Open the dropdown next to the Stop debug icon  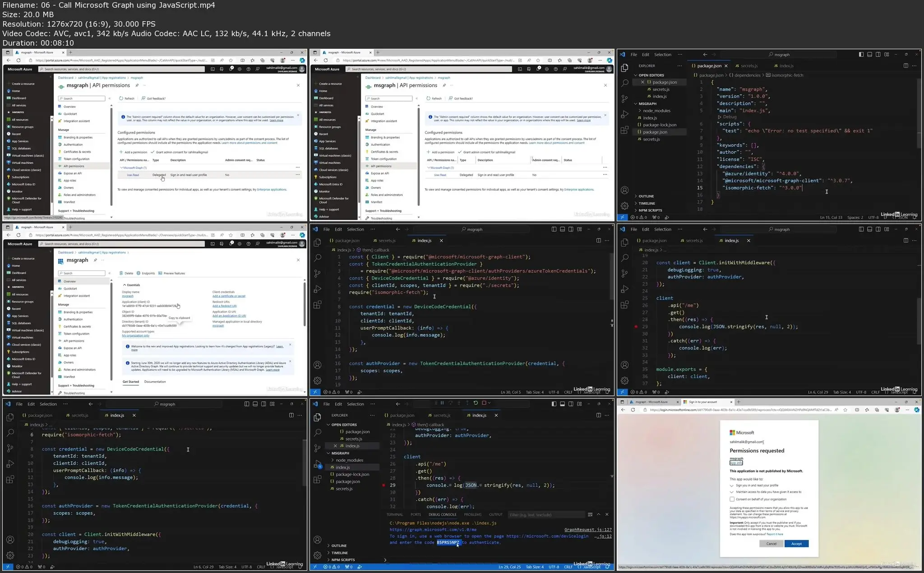point(489,403)
